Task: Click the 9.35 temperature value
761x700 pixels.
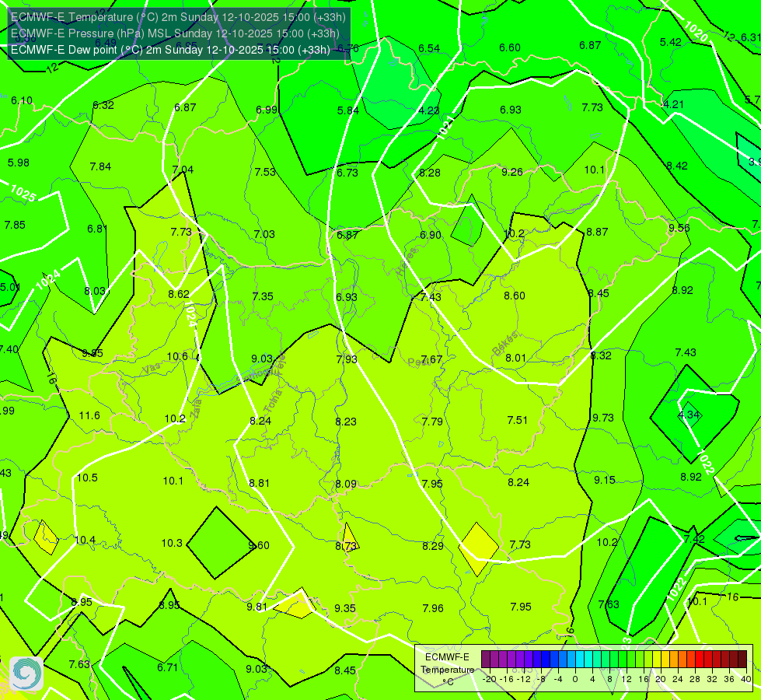Action: click(x=345, y=608)
